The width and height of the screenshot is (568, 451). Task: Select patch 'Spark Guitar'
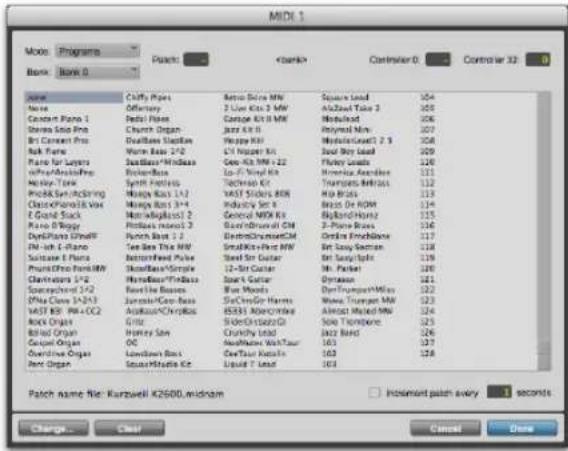(x=247, y=279)
